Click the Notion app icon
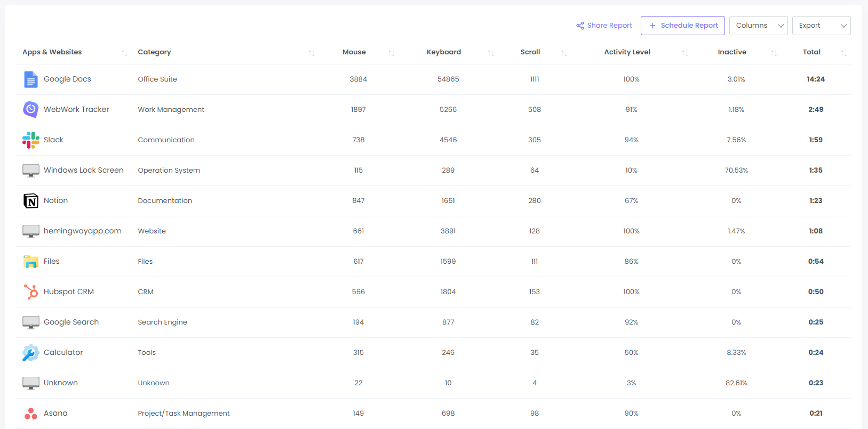The width and height of the screenshot is (868, 429). click(31, 201)
